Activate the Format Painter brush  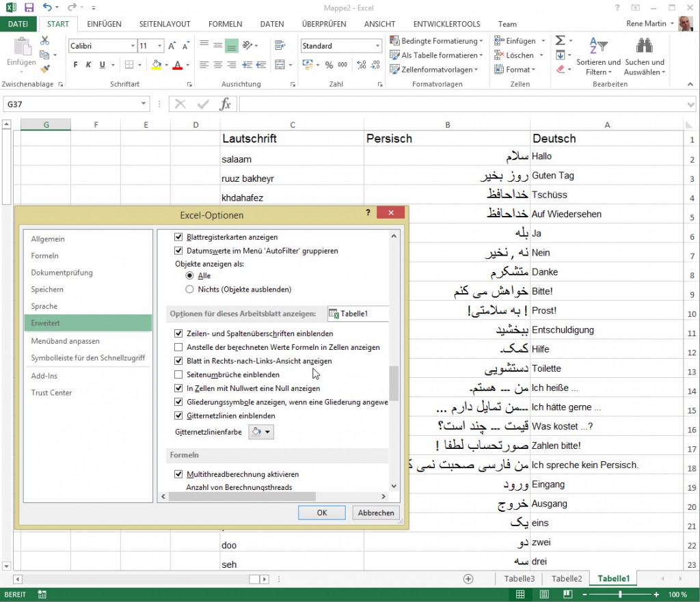pos(44,69)
